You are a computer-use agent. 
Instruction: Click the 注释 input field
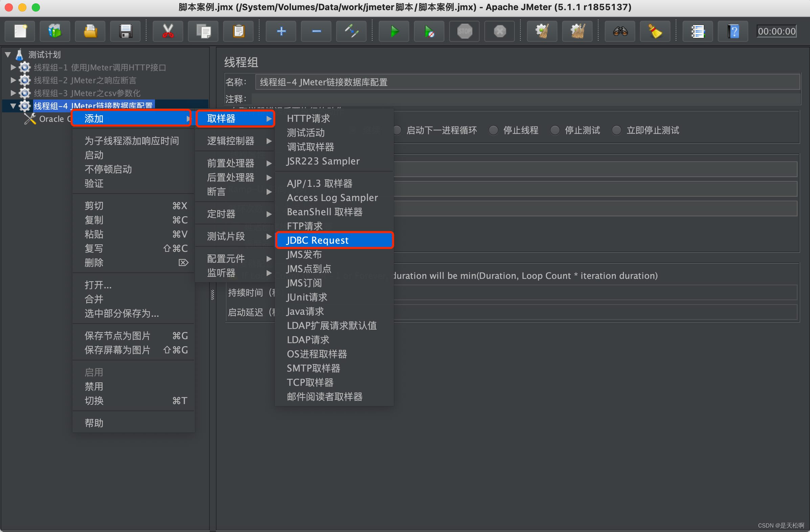coord(526,99)
